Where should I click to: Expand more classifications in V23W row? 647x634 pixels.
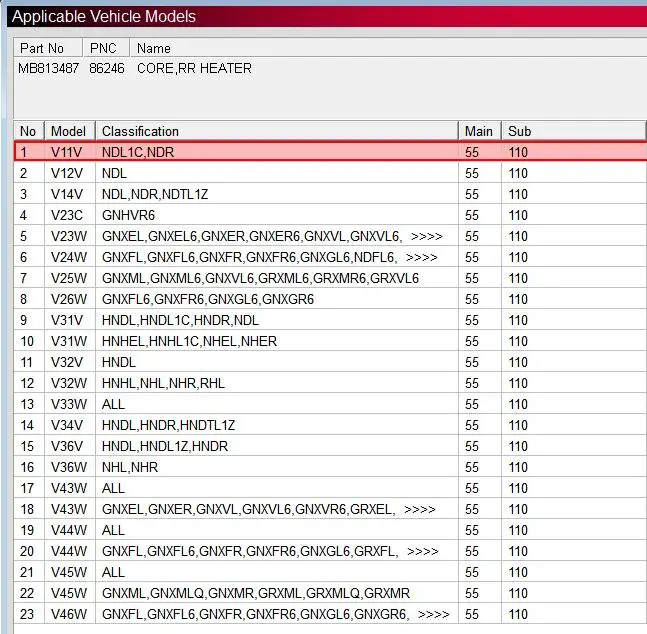pos(427,237)
